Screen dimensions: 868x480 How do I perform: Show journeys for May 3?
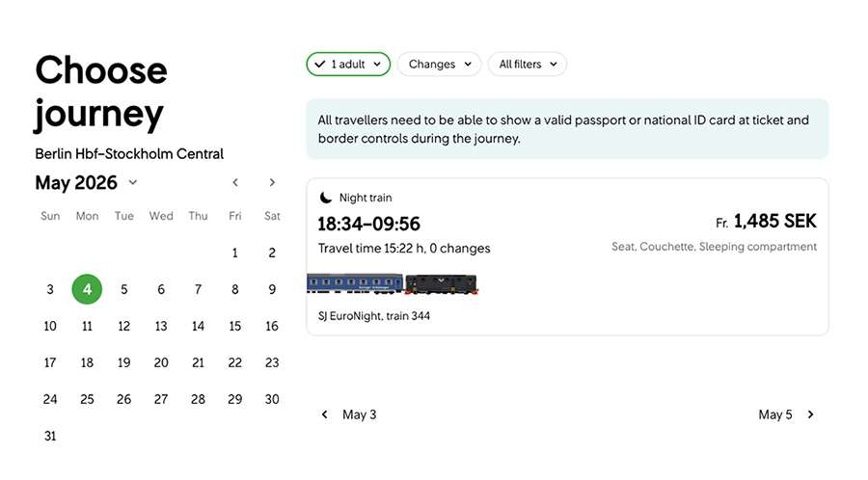tap(359, 414)
